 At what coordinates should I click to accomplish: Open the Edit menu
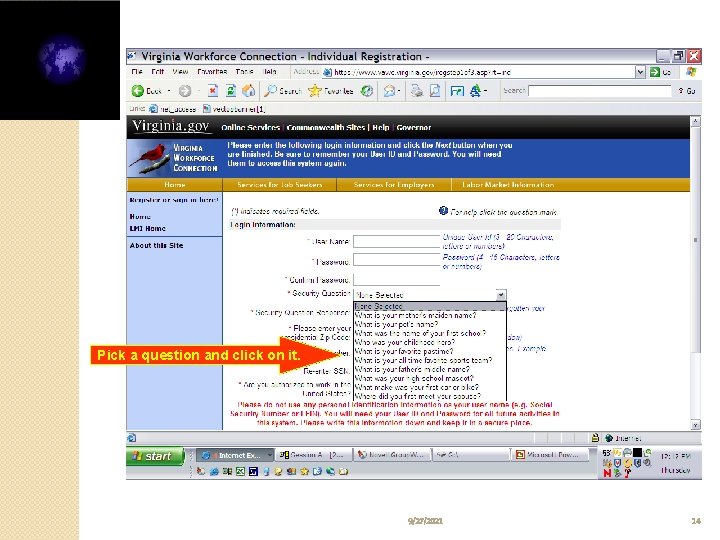click(x=158, y=72)
